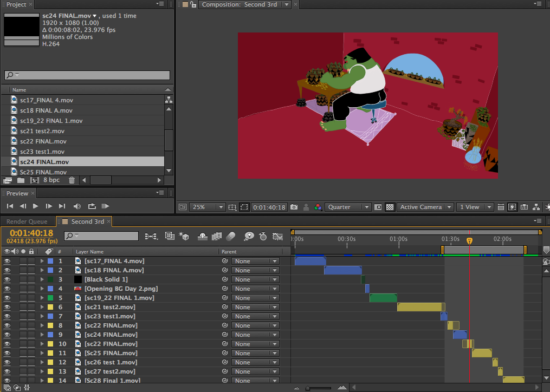Click Brainstorm icon in timeline
Screen dimensions: 550x392
(249, 237)
